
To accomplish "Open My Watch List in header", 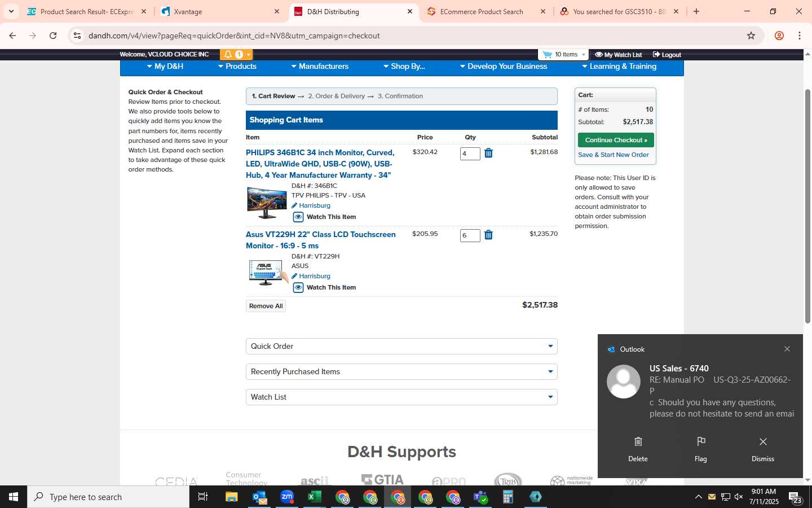I will [619, 55].
